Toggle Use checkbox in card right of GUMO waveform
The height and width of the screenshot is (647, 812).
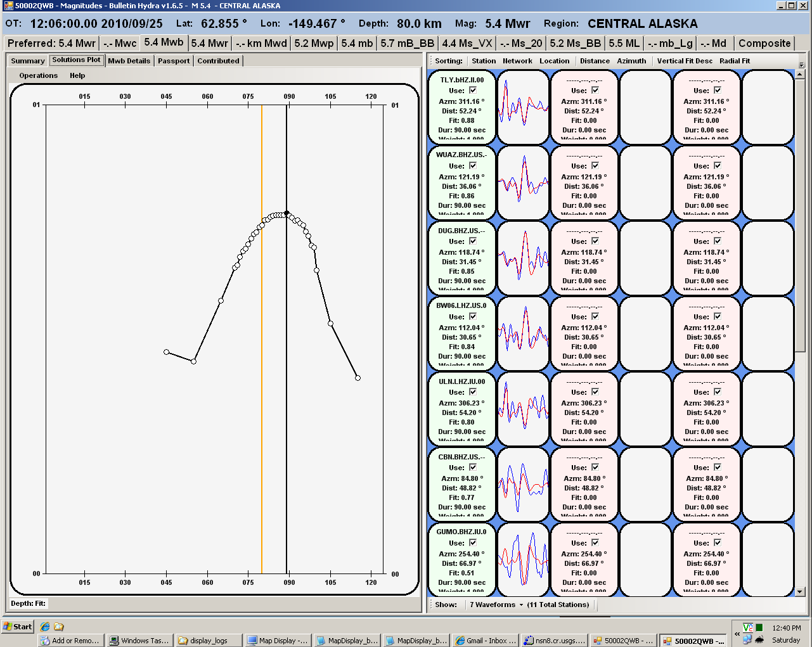[595, 542]
